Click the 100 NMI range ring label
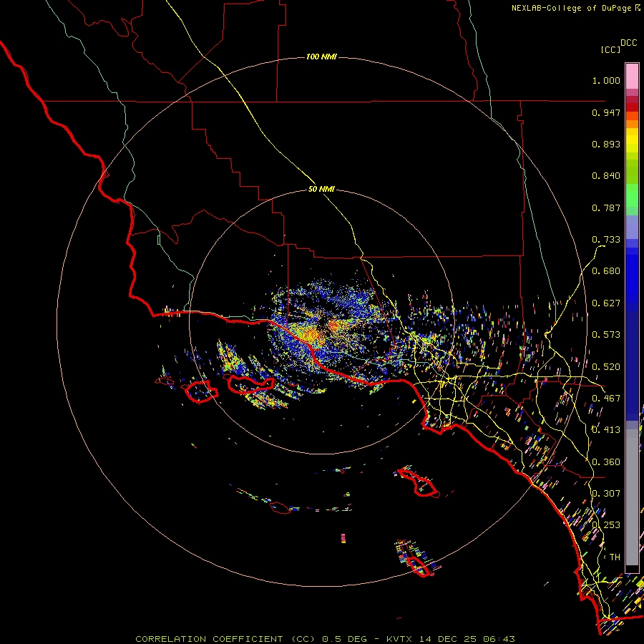The image size is (644, 644). tap(321, 57)
